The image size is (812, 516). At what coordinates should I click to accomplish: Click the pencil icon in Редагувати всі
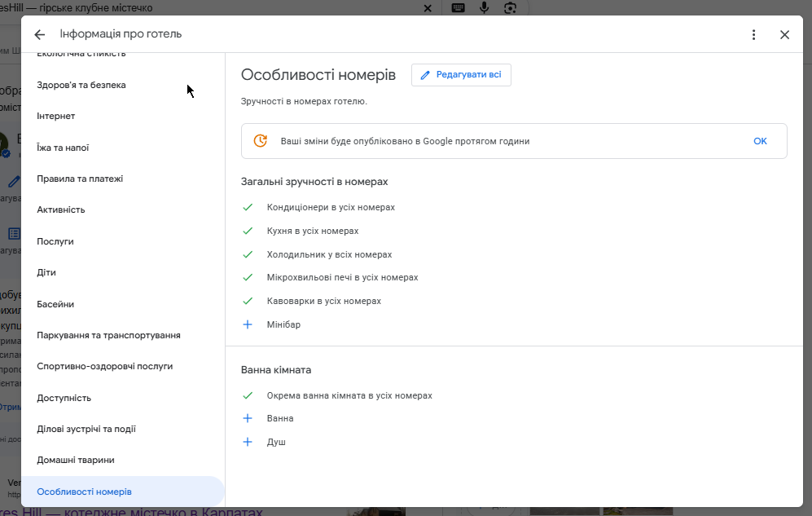tap(425, 75)
